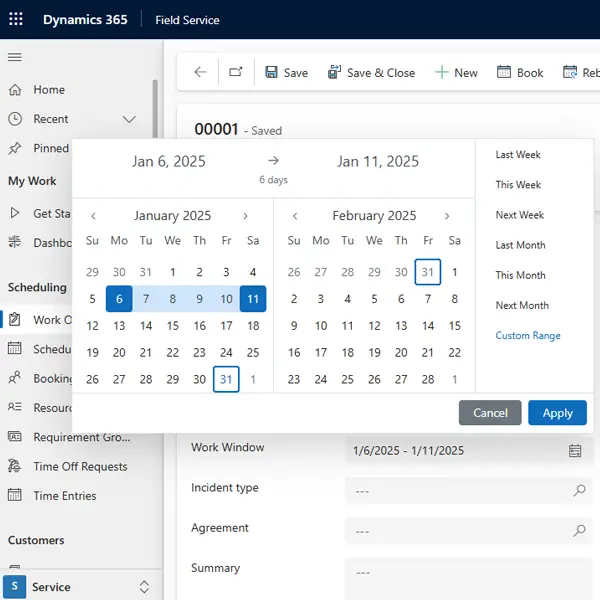Click the Dashboards icon in sidebar
The height and width of the screenshot is (600, 600).
click(15, 242)
